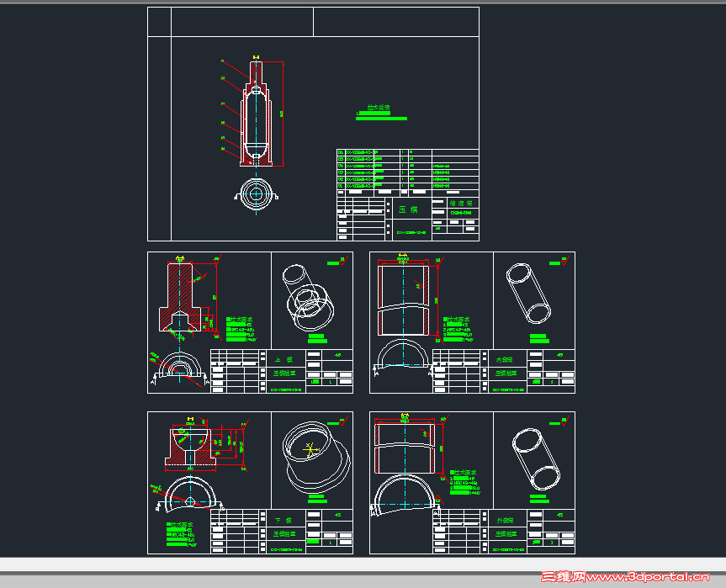The image size is (726, 588).
Task: Select parts list row 02 in assembly sheet
Action: (x=407, y=179)
